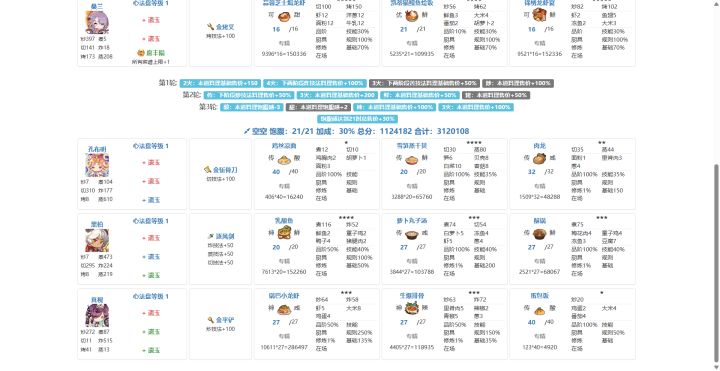720x371 pixels.
Task: Click the text 基础200 in 萝卜丸子汤 card
Action: pyautogui.click(x=485, y=266)
